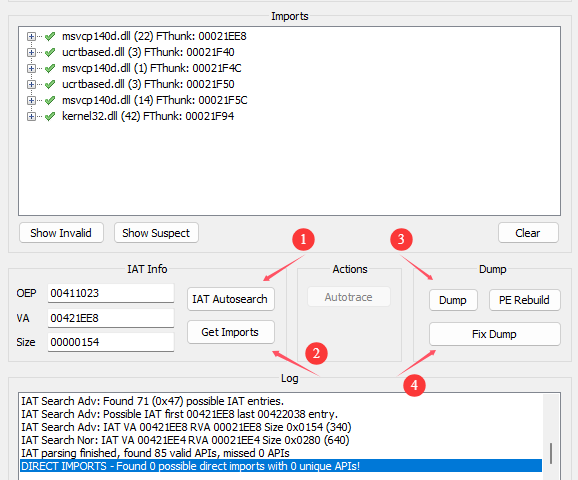This screenshot has height=480, width=578.
Task: Clear the imports list
Action: 528,233
